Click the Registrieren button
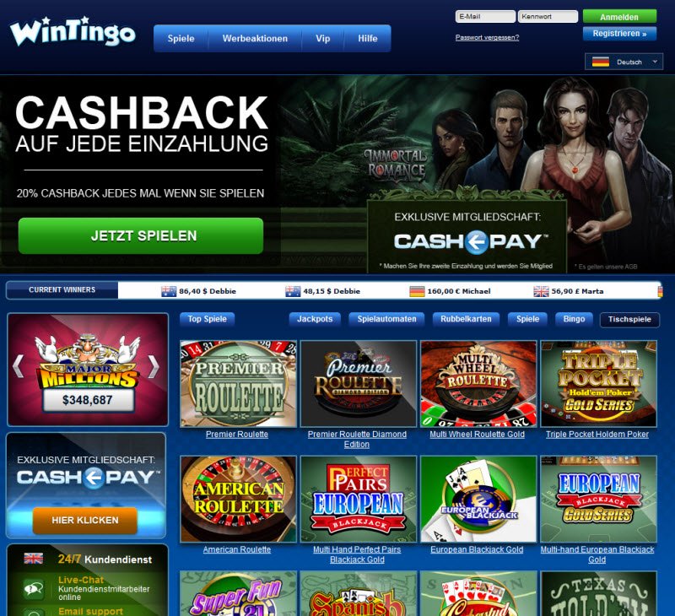This screenshot has width=675, height=616. point(619,34)
